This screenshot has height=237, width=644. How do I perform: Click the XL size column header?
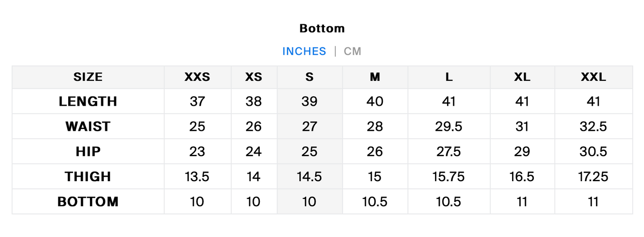[x=522, y=77]
